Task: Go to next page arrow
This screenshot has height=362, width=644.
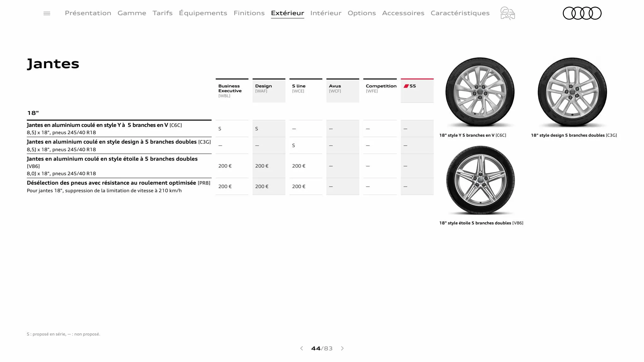Action: [x=343, y=348]
